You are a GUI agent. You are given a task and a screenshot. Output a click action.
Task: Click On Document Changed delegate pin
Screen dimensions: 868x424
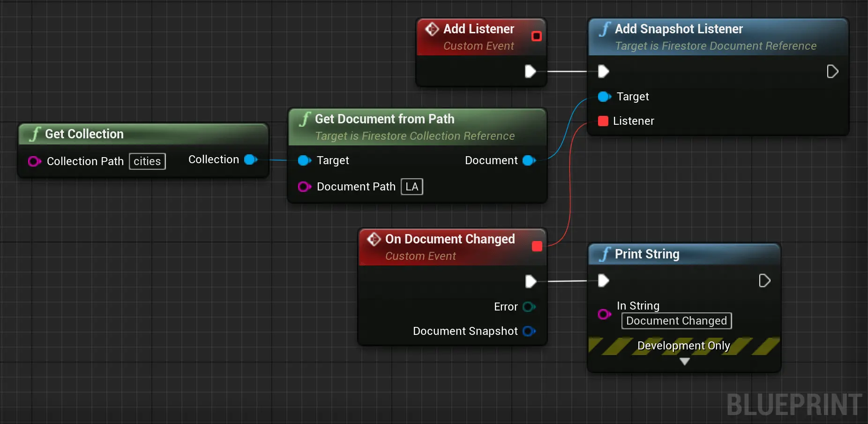pyautogui.click(x=537, y=246)
